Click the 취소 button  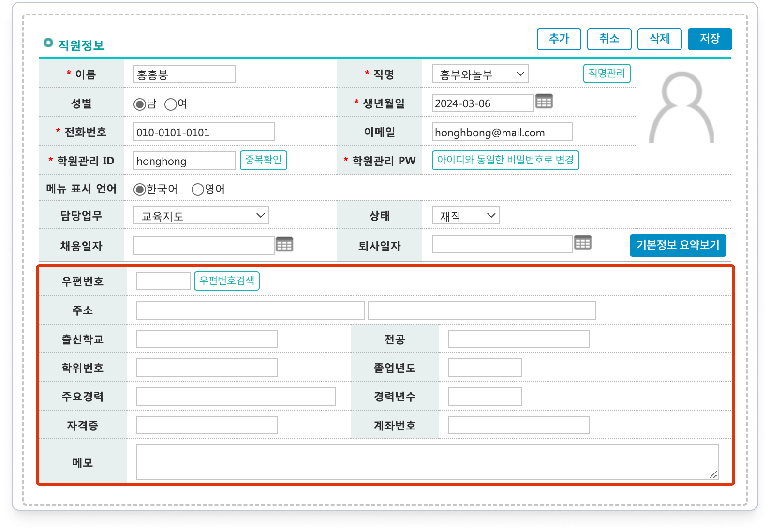click(609, 39)
